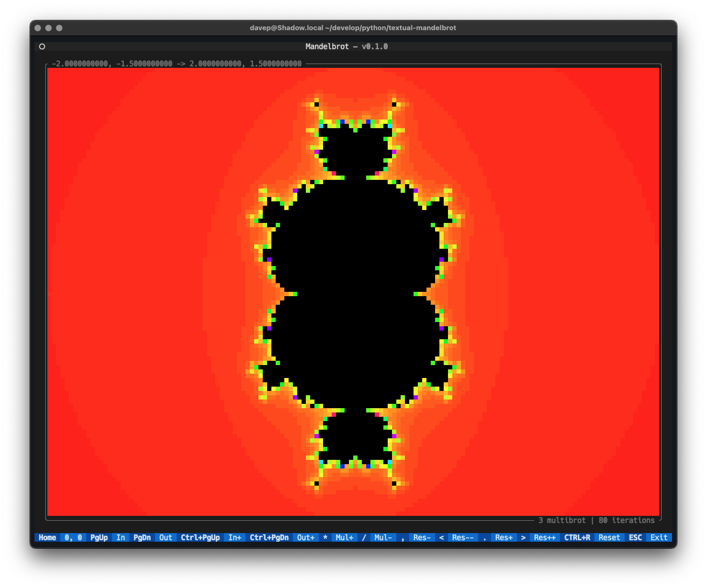Screen dimensions: 707x588
Task: Select "Res++" to boost resolution sharply
Action: 544,537
